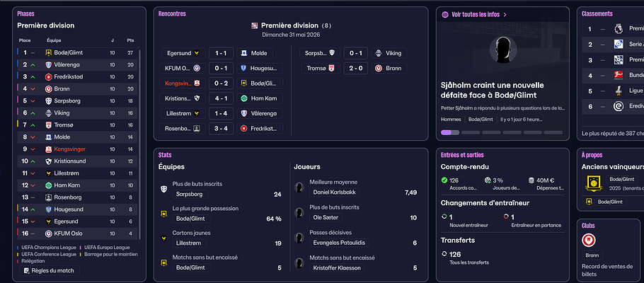Select the Ole Sæter player name tag
This screenshot has height=283, width=644.
point(326,217)
